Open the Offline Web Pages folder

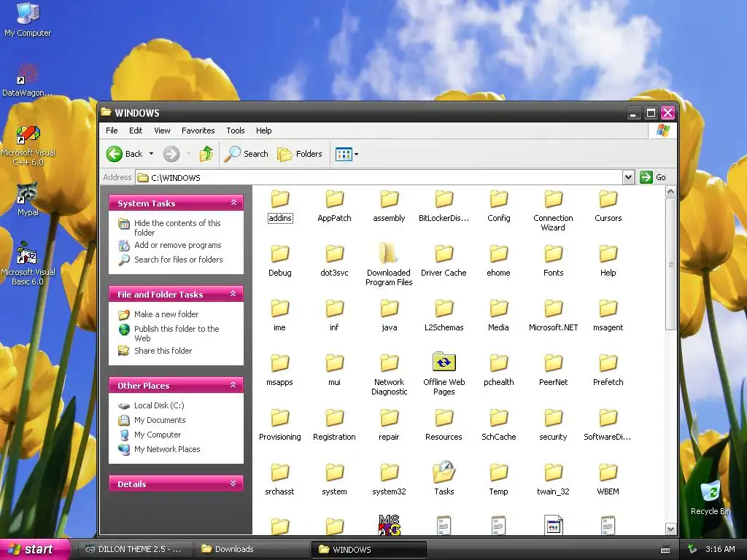[444, 374]
